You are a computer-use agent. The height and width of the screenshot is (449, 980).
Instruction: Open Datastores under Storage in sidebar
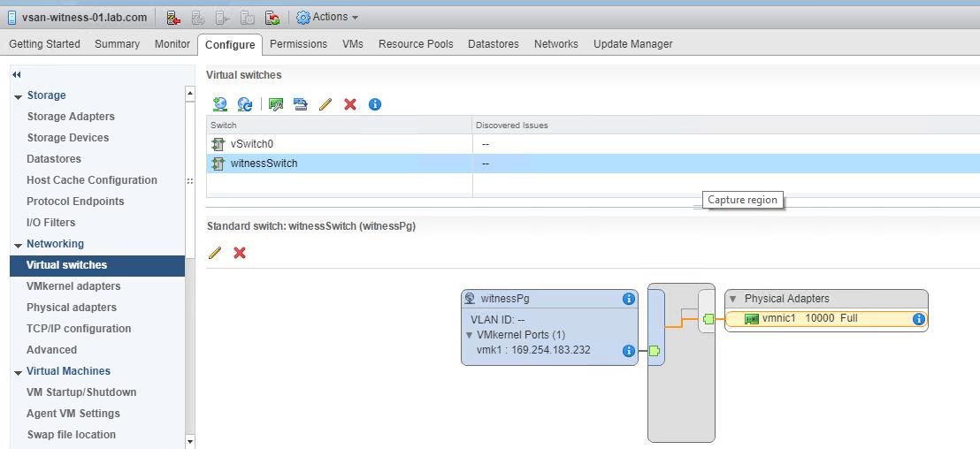[x=54, y=158]
